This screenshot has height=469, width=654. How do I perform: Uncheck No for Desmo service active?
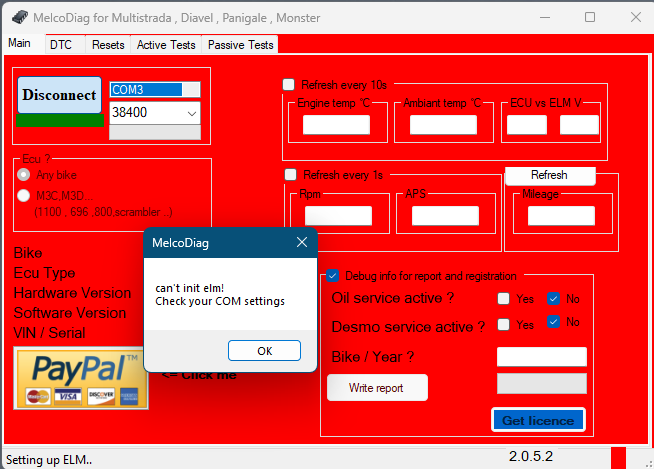point(553,322)
